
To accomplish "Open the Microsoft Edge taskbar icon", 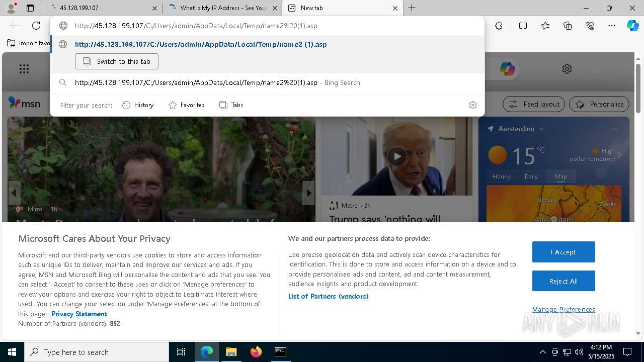I will point(207,352).
